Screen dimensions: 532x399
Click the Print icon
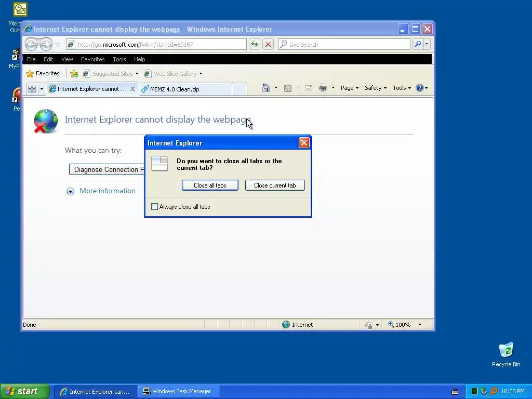pyautogui.click(x=323, y=88)
